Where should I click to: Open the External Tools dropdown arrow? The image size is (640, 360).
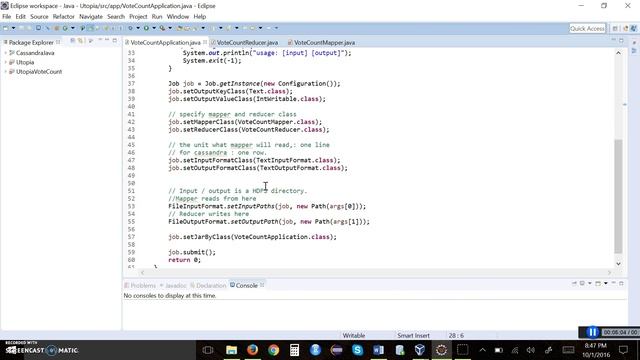click(170, 28)
